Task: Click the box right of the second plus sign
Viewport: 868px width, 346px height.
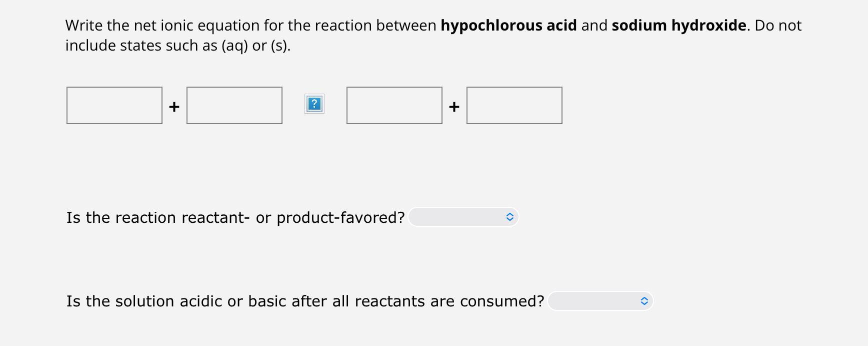Action: pos(514,105)
